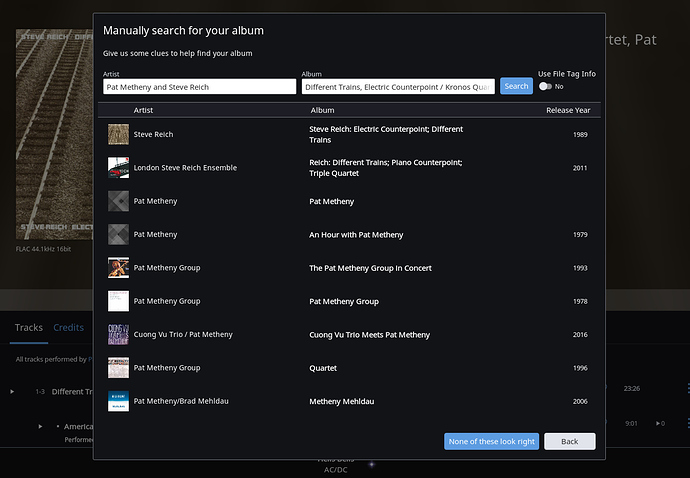Click the glowing signal path star icon
Viewport: 690px width, 478px height.
[372, 464]
